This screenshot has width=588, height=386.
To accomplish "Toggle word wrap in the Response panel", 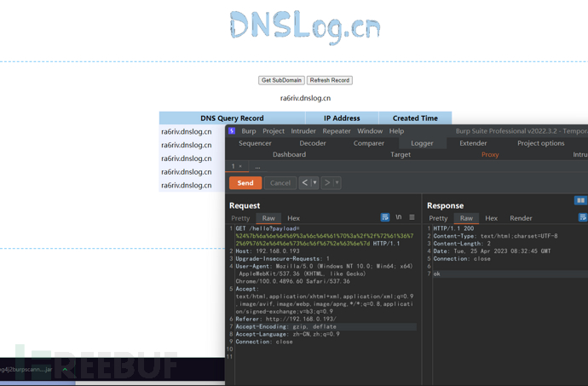I will click(x=583, y=217).
